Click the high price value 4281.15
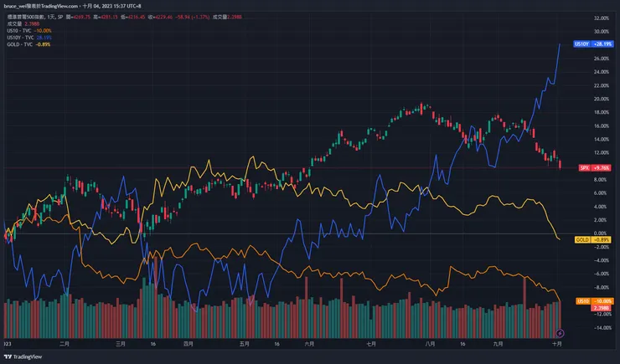Image resolution: width=620 pixels, height=364 pixels. [x=108, y=17]
